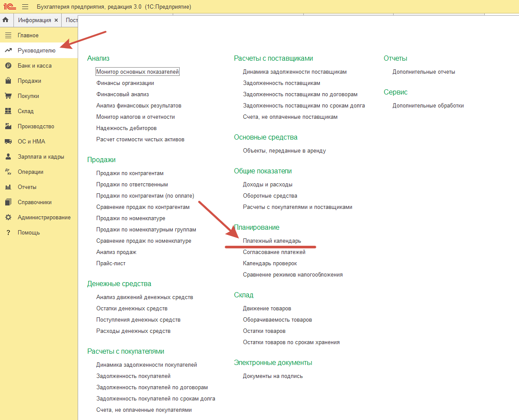Open Монитор основных показателей
The width and height of the screenshot is (519, 420).
138,72
